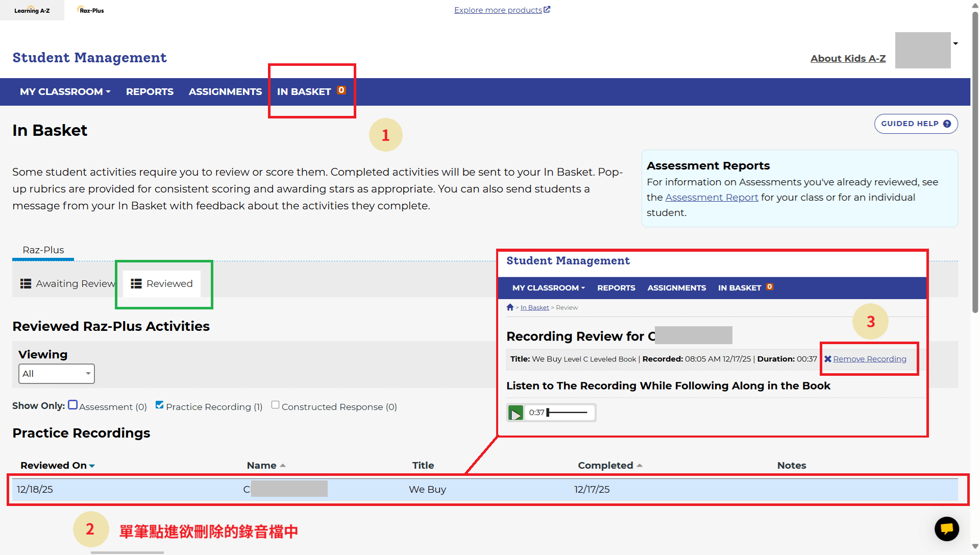Open the chat bubble icon

(x=946, y=528)
